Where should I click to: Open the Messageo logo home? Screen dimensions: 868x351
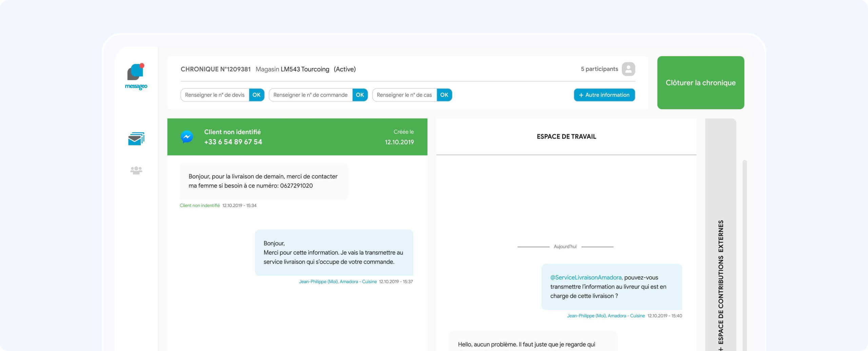(136, 77)
